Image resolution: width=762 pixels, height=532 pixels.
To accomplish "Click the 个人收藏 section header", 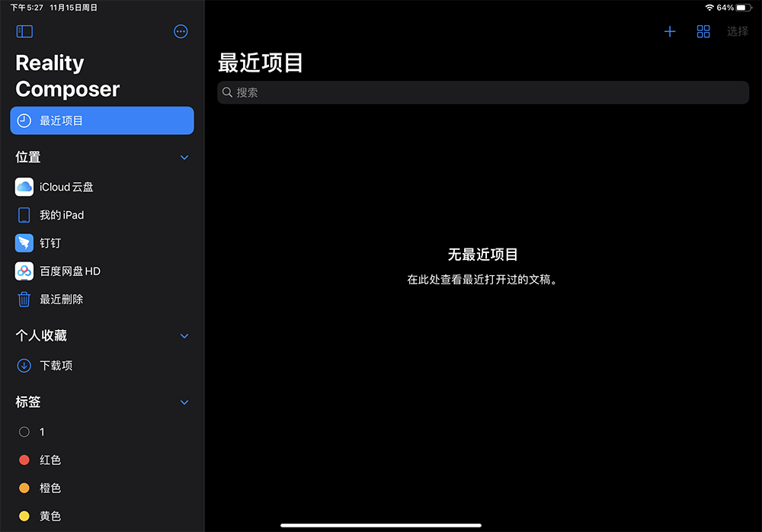I will (x=41, y=336).
